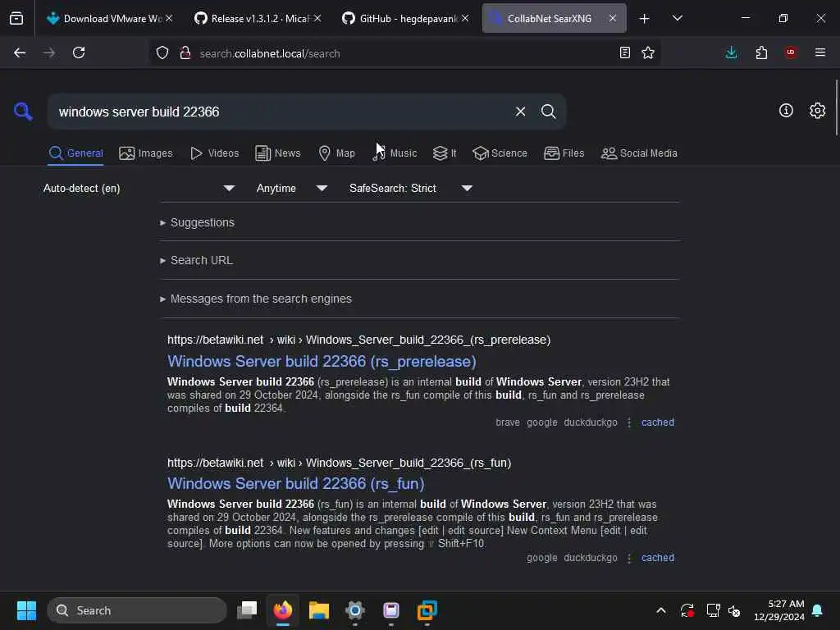Switch to Download VMware tab

[110, 18]
